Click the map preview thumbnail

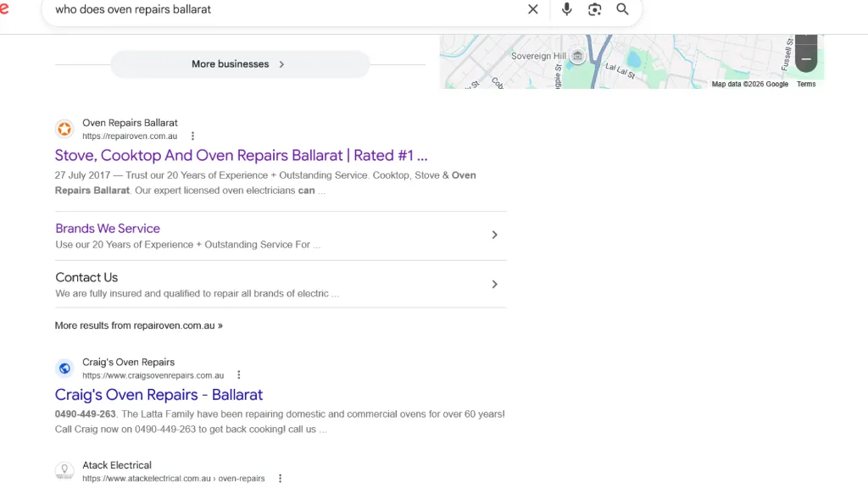(x=632, y=61)
